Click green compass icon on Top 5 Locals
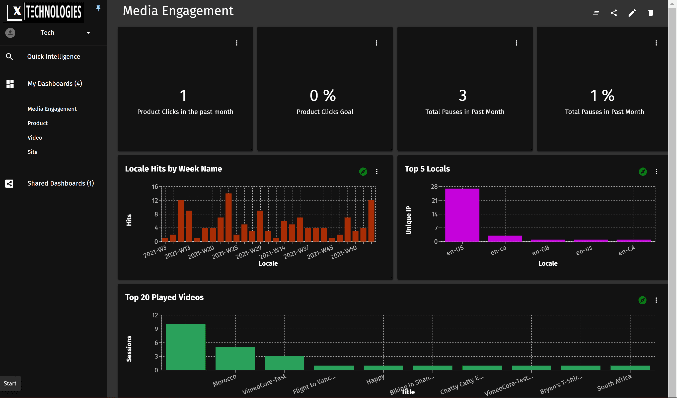Image resolution: width=677 pixels, height=398 pixels. point(642,172)
